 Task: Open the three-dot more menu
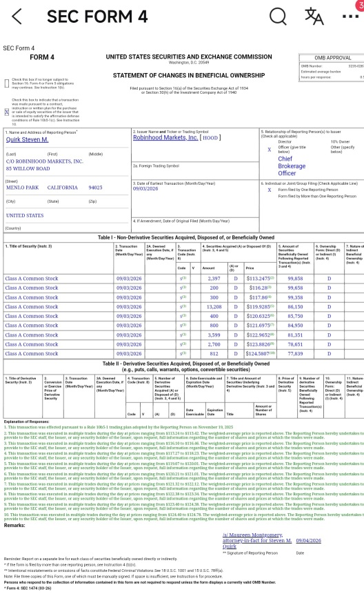[x=351, y=17]
